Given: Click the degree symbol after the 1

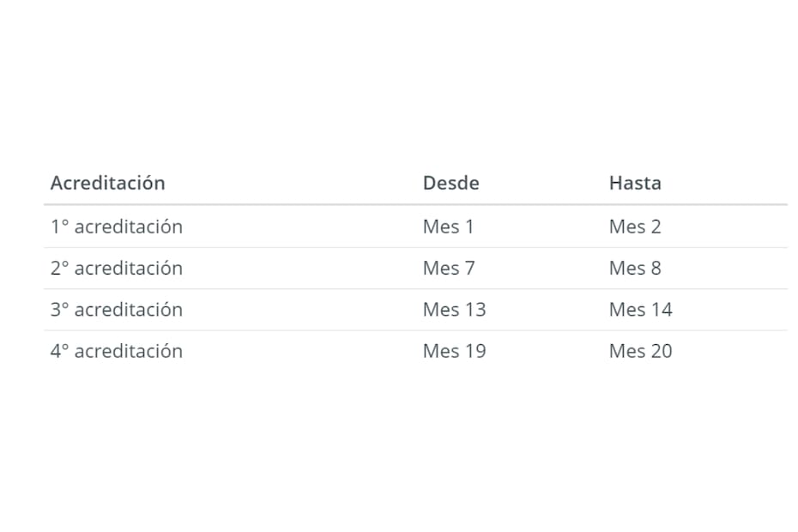Looking at the screenshot, I should pyautogui.click(x=65, y=222).
